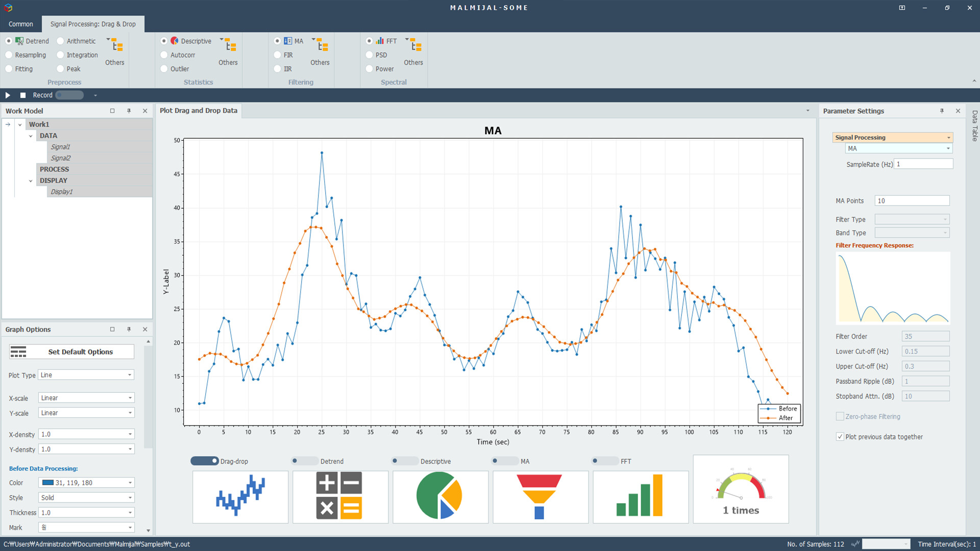980x551 pixels.
Task: Select the Resampling radio button
Action: (x=9, y=55)
